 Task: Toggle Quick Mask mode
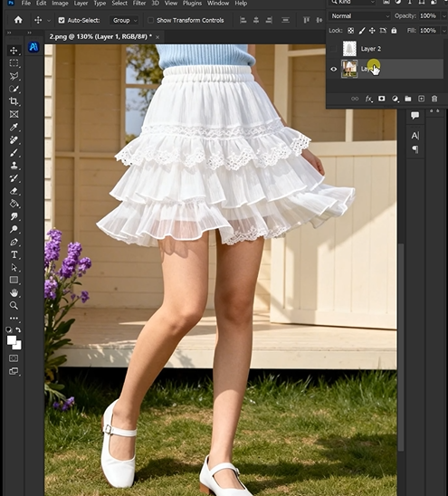14,358
